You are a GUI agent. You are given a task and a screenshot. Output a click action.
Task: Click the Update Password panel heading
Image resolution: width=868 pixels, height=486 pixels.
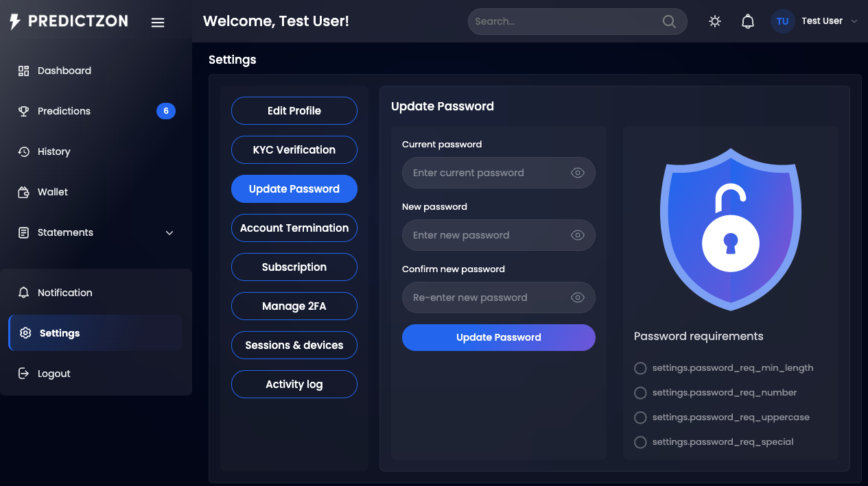click(443, 106)
